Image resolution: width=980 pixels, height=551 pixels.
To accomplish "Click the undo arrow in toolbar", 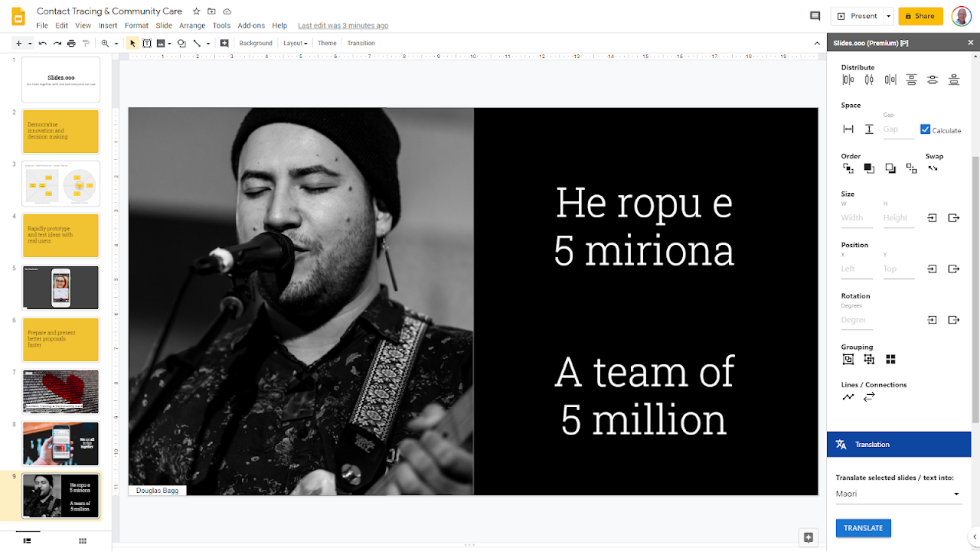I will pos(43,44).
